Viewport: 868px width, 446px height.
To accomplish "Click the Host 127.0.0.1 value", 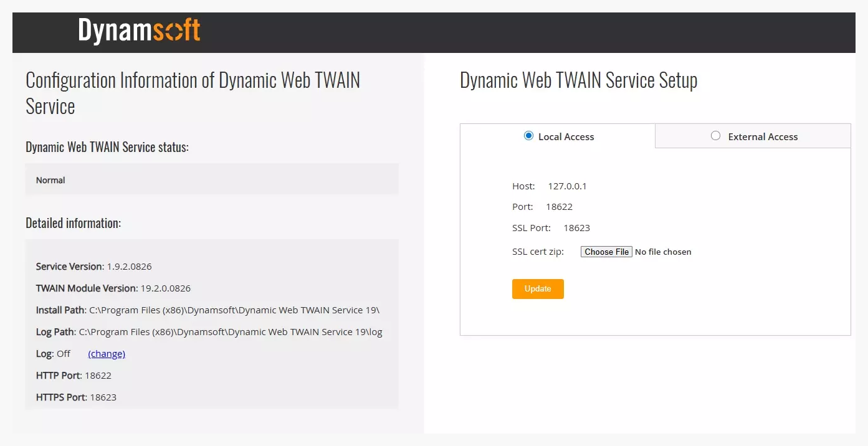I will 567,186.
